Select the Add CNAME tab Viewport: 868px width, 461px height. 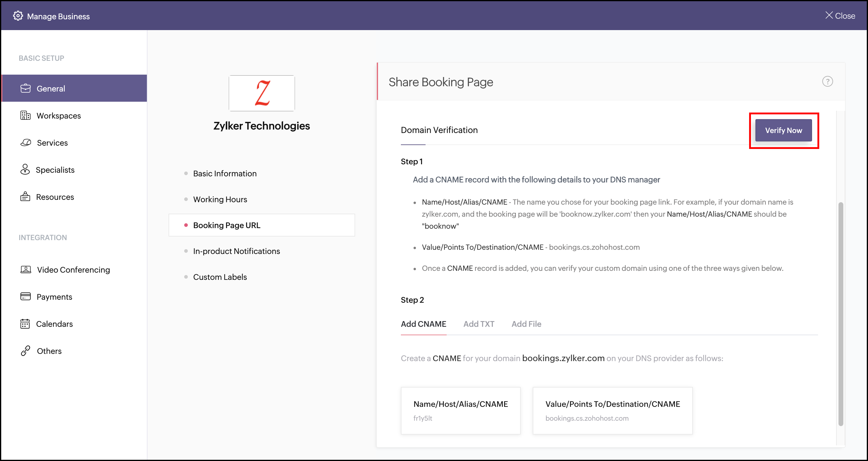[423, 324]
